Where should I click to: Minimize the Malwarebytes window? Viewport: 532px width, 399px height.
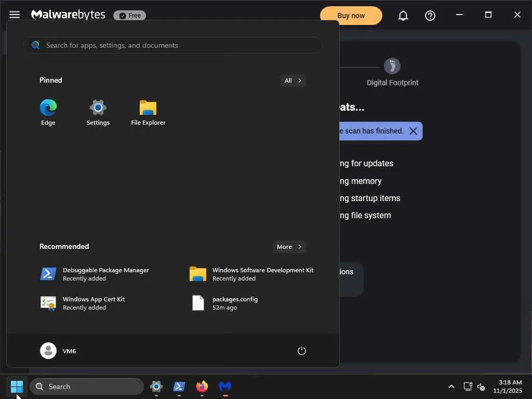tap(459, 15)
